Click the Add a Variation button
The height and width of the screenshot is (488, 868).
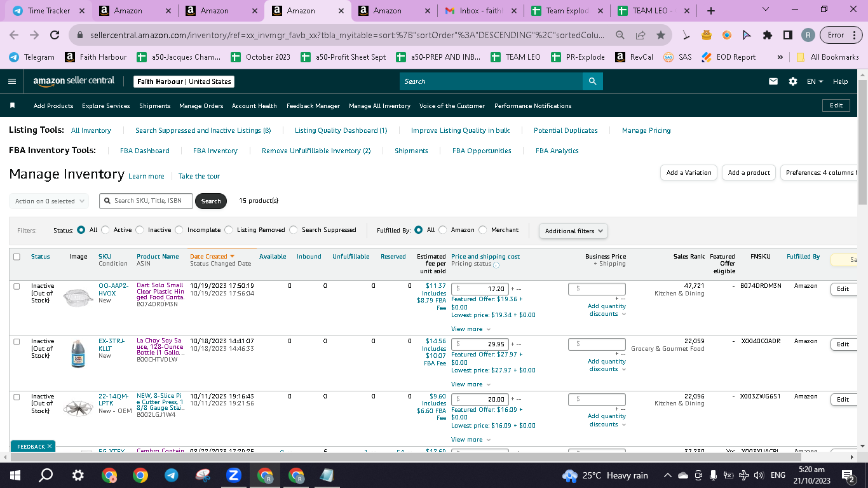689,173
